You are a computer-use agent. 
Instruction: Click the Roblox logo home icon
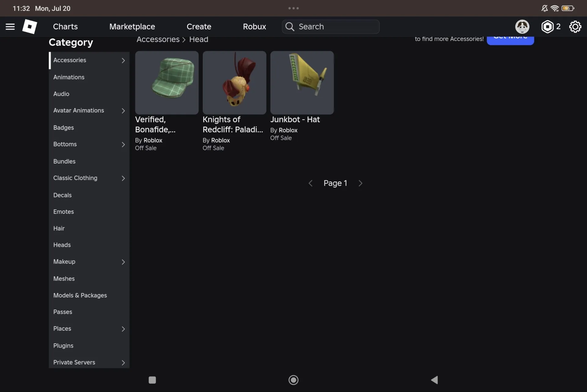click(x=30, y=27)
